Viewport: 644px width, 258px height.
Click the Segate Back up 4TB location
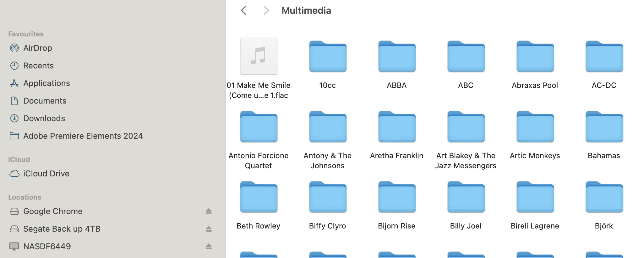(62, 229)
